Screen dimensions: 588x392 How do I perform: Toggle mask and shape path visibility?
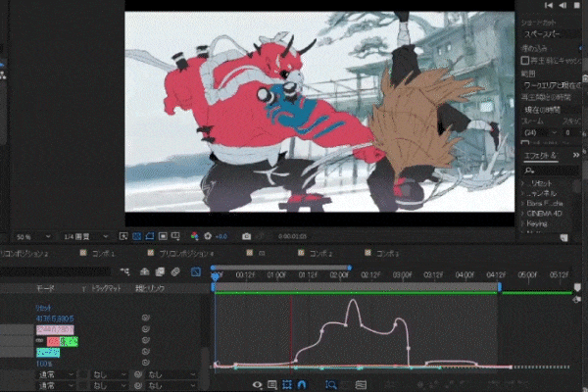[150, 236]
